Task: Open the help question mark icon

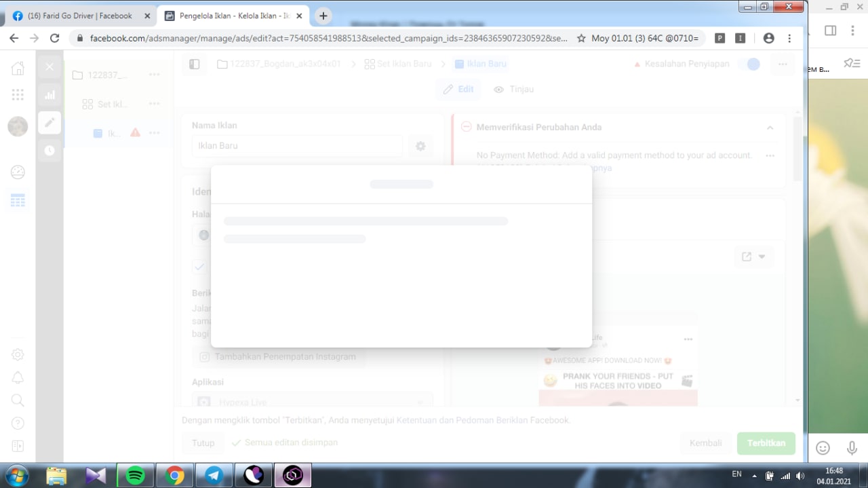Action: pyautogui.click(x=18, y=424)
